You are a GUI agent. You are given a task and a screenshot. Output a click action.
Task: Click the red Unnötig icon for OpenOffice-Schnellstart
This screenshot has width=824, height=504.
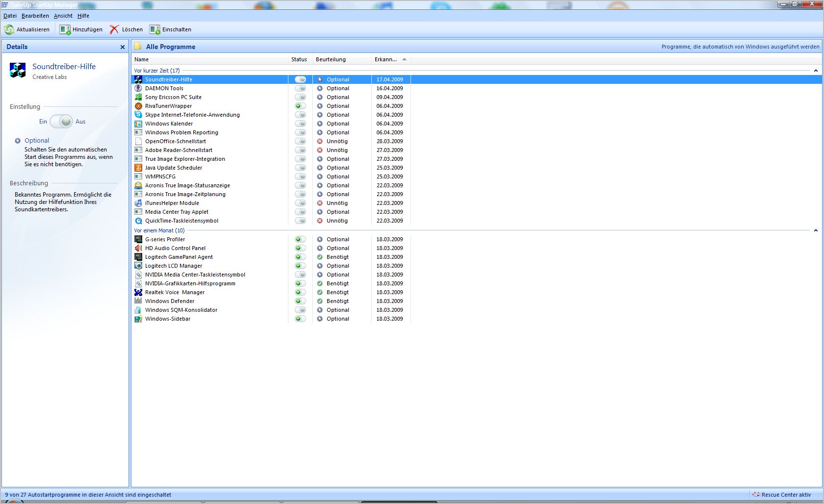(x=320, y=141)
